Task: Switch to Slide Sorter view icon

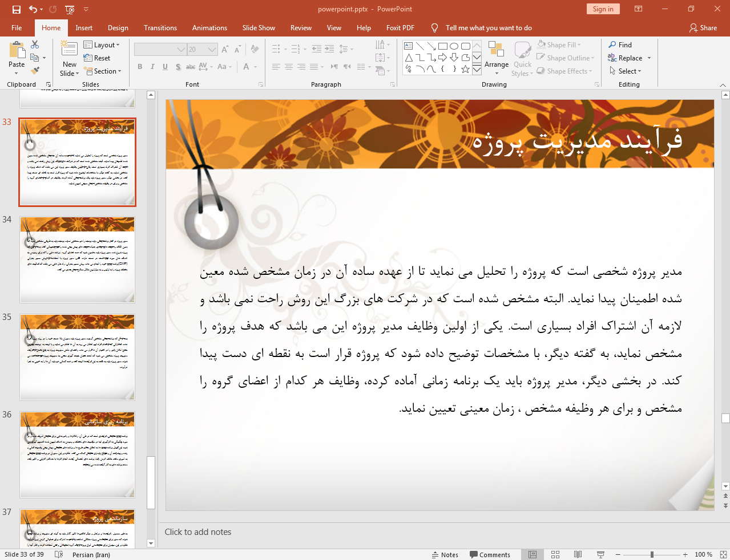Action: point(555,555)
